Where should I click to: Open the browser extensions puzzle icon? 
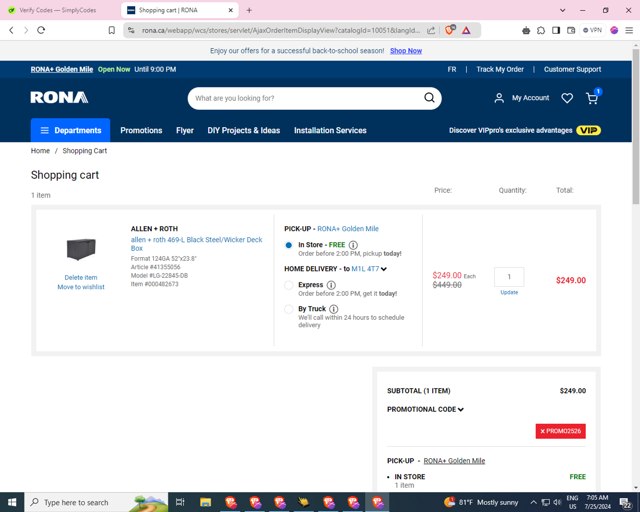point(541,30)
